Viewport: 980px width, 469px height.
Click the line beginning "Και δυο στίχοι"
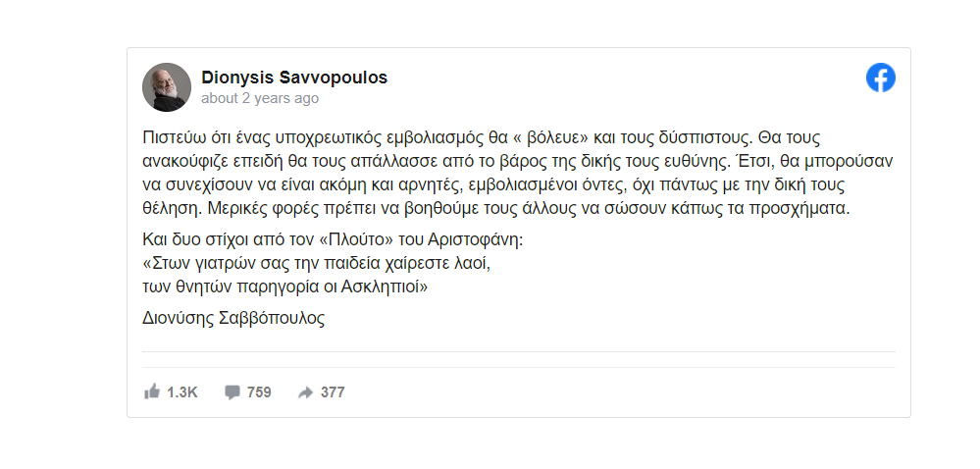tap(335, 240)
